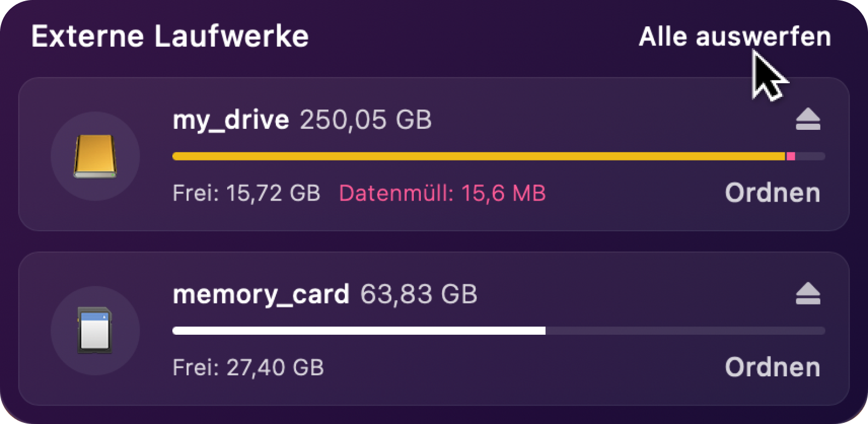Click the Frei: 27,40 GB text
868x424 pixels.
click(x=248, y=367)
